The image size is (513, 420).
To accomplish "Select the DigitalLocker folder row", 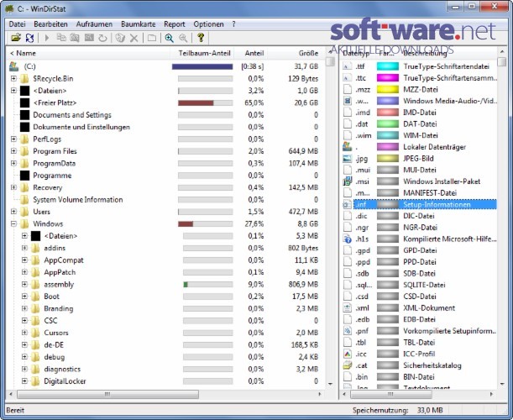I will [65, 381].
